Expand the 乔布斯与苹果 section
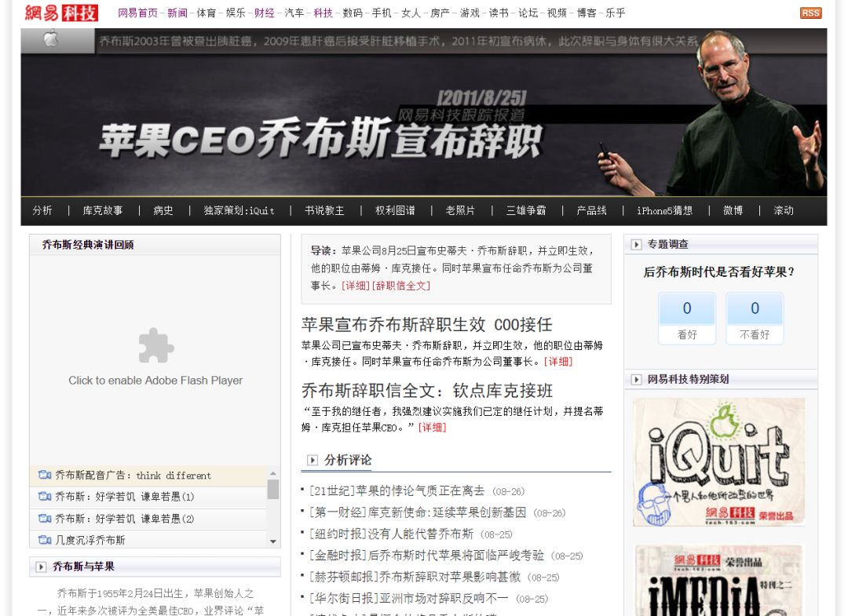 [x=41, y=567]
